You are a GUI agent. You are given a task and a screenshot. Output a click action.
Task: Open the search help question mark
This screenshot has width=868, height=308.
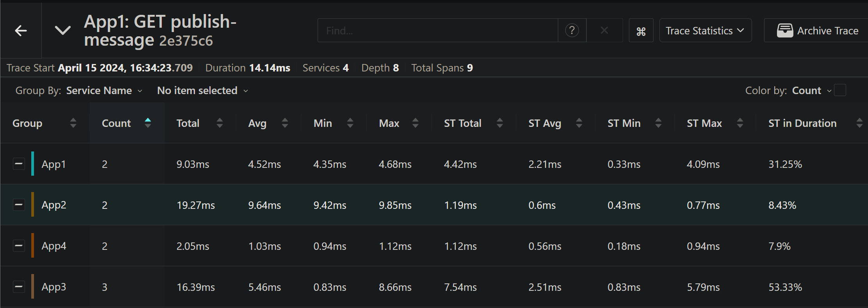pos(572,30)
